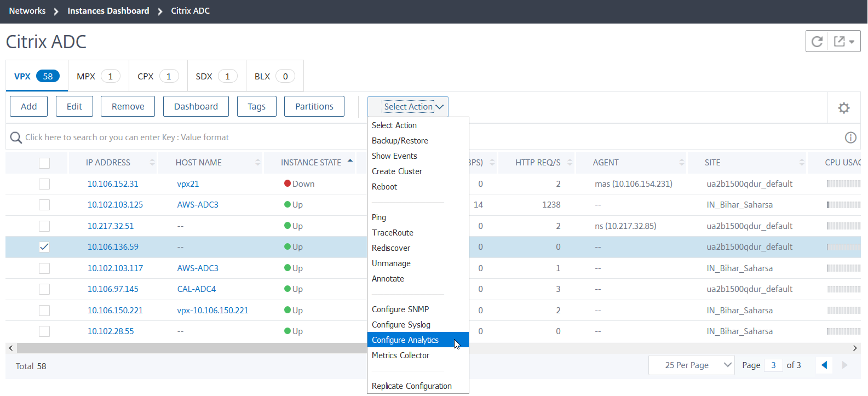Choose Configure SNMP option
The width and height of the screenshot is (868, 396).
tap(418, 309)
